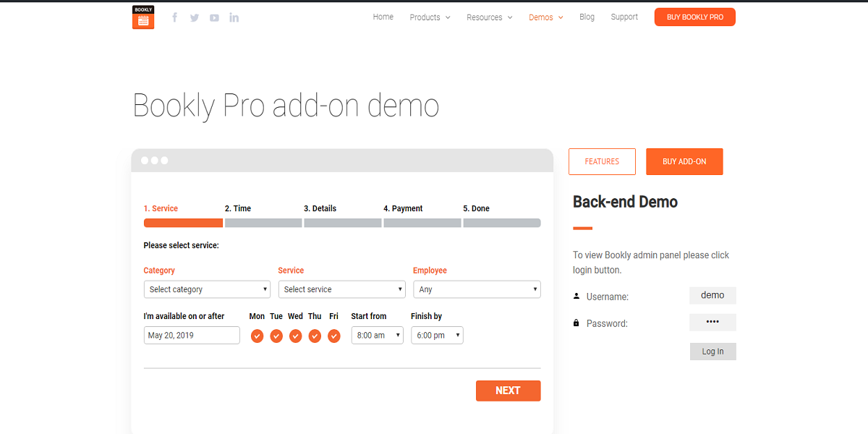Open the Finish by 6:00 pm dropdown
868x434 pixels.
437,335
